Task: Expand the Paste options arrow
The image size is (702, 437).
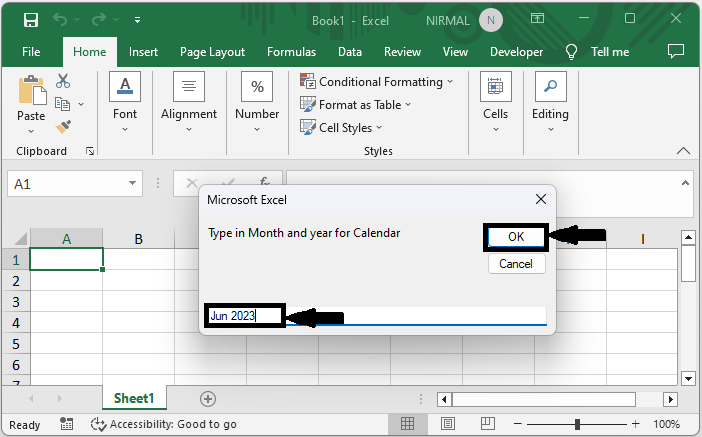Action: click(31, 131)
